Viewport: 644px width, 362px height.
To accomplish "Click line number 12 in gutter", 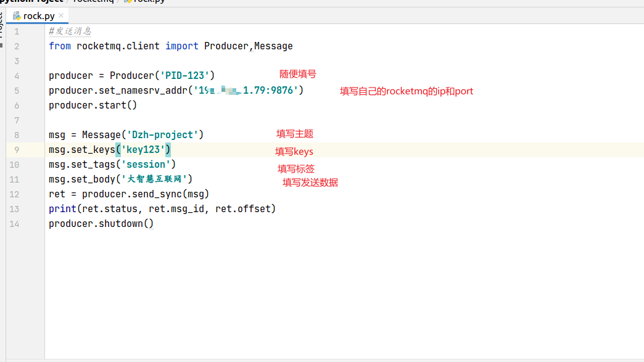I will point(14,194).
